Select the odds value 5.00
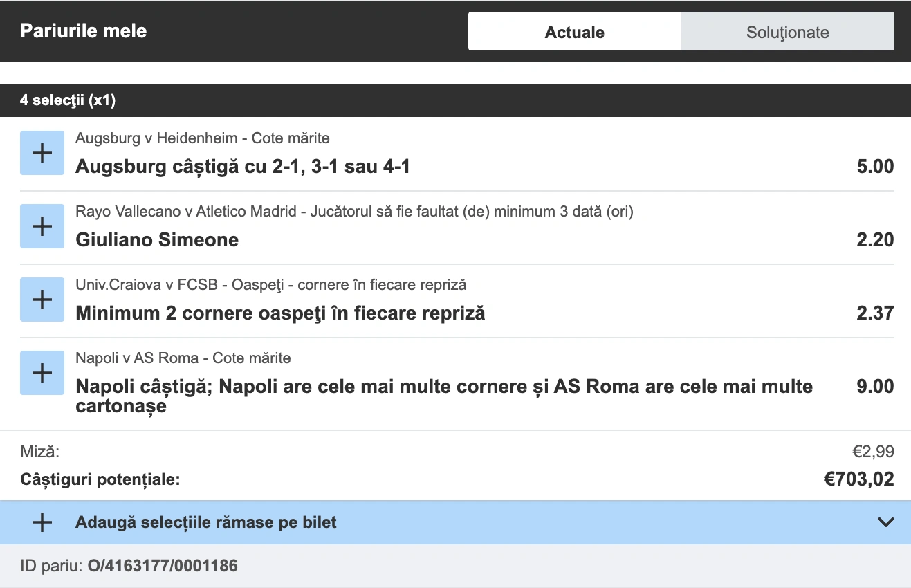The height and width of the screenshot is (588, 911). [874, 166]
